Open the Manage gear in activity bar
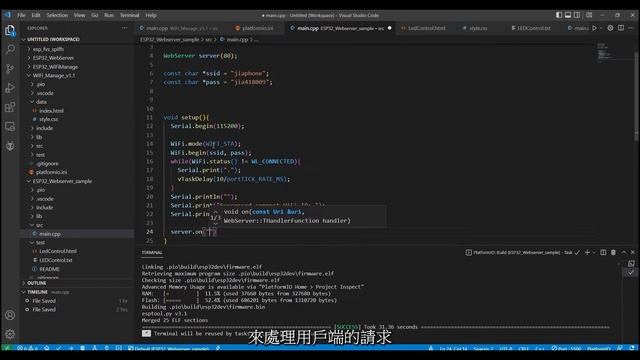The width and height of the screenshot is (640, 360). (10, 334)
